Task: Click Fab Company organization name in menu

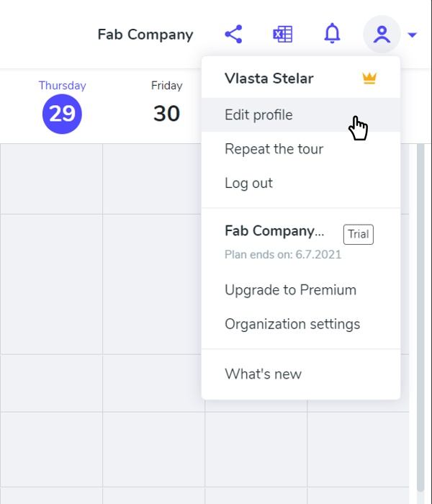Action: (274, 231)
